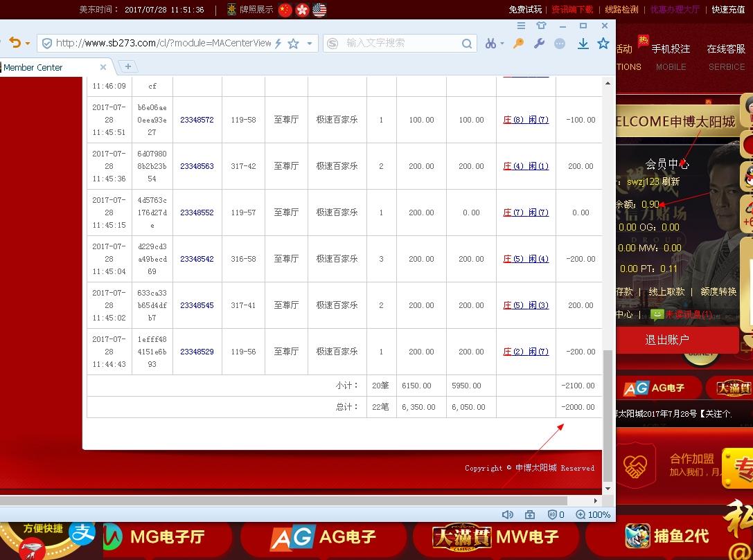
Task: Open unread messages via green chat bubble icon
Action: (656, 313)
